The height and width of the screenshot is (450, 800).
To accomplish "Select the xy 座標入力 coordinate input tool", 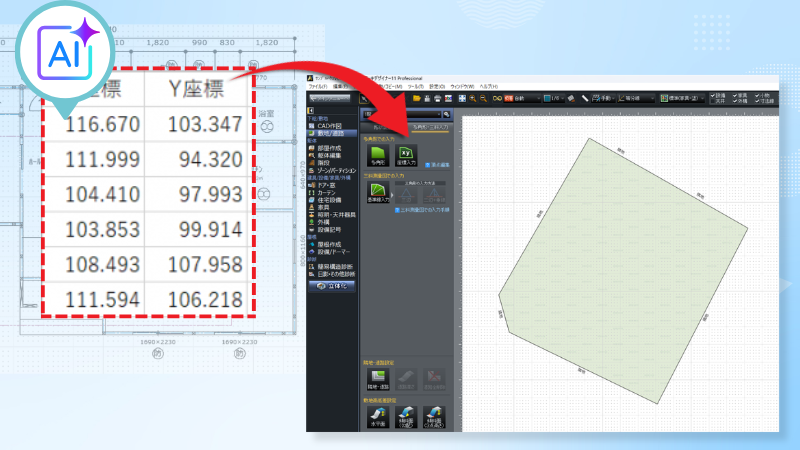I will [x=406, y=155].
